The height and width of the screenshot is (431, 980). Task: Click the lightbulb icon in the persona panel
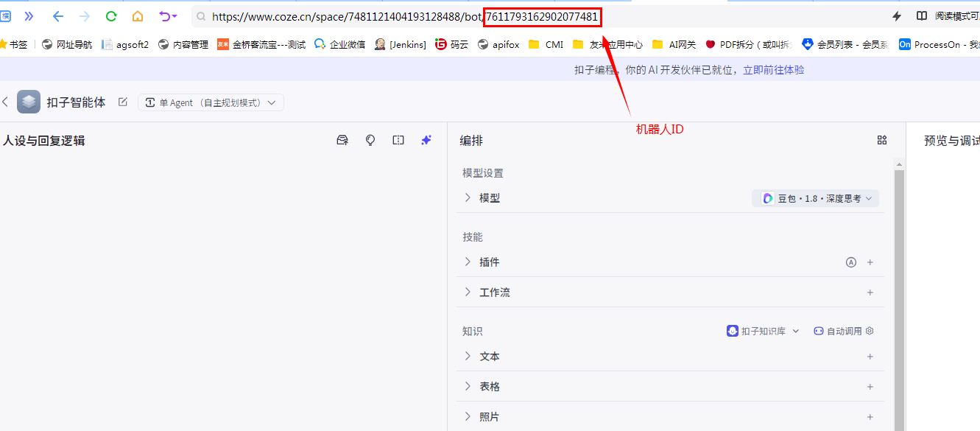pos(370,140)
